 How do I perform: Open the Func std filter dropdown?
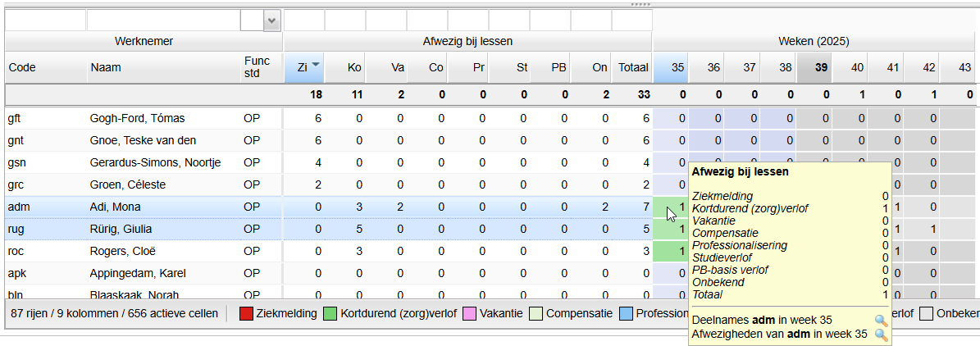point(272,21)
